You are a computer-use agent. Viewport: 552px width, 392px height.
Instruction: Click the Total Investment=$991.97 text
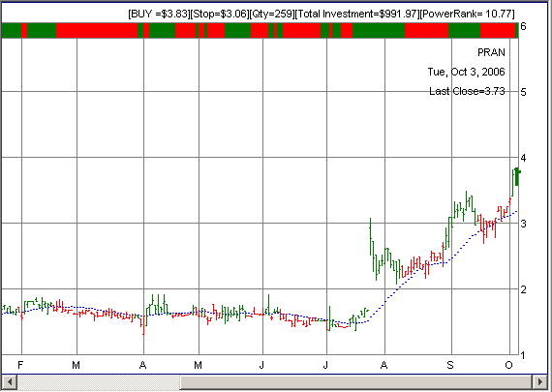click(356, 14)
